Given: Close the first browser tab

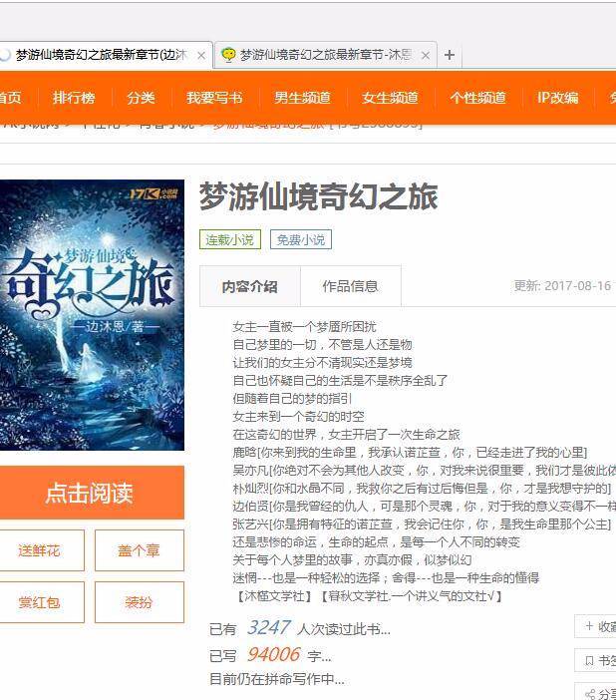Looking at the screenshot, I should pos(201,56).
